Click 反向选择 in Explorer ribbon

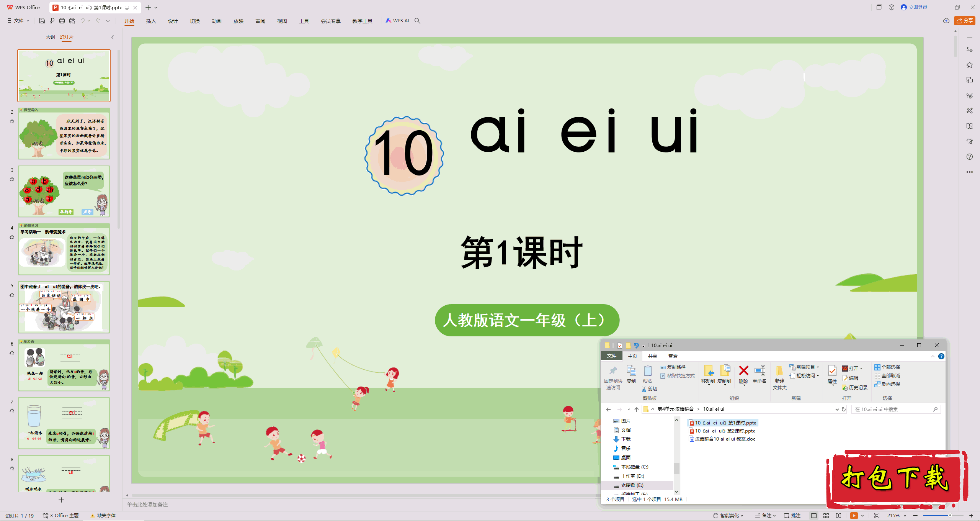click(x=887, y=384)
